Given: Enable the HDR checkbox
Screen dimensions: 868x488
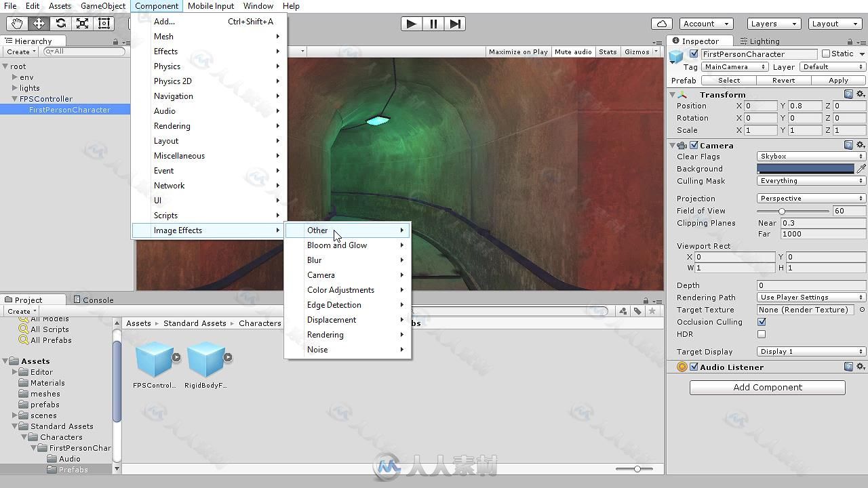Looking at the screenshot, I should click(762, 334).
